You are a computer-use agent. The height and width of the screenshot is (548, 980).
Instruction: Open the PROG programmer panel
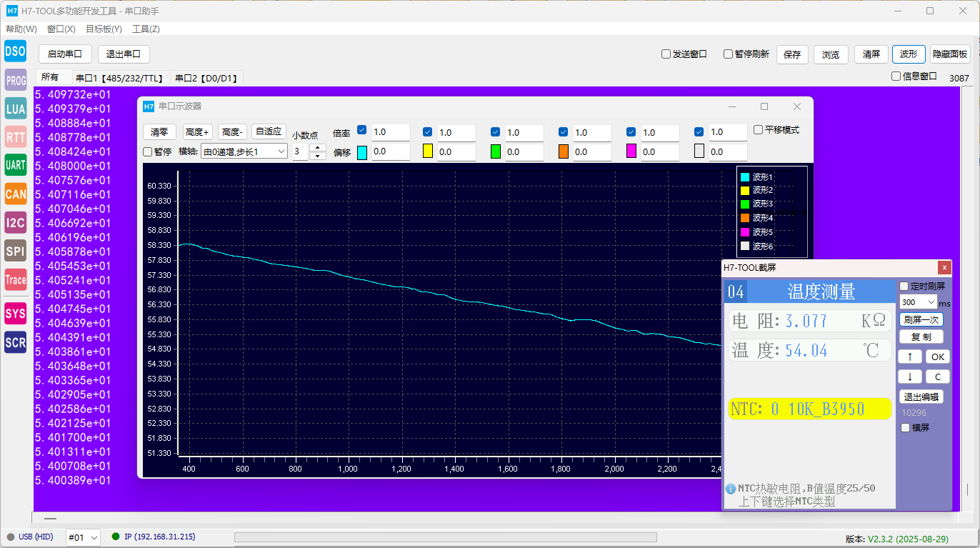(16, 80)
